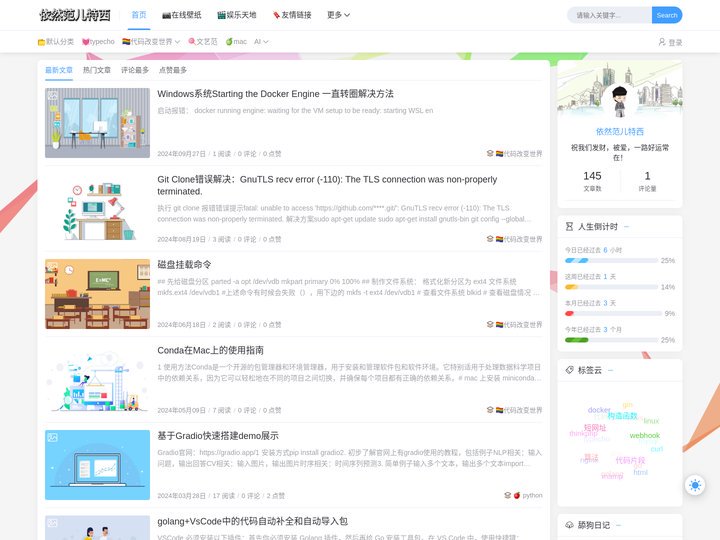Click the 舔狗日记 panel icon
The height and width of the screenshot is (540, 720).
pos(569,525)
